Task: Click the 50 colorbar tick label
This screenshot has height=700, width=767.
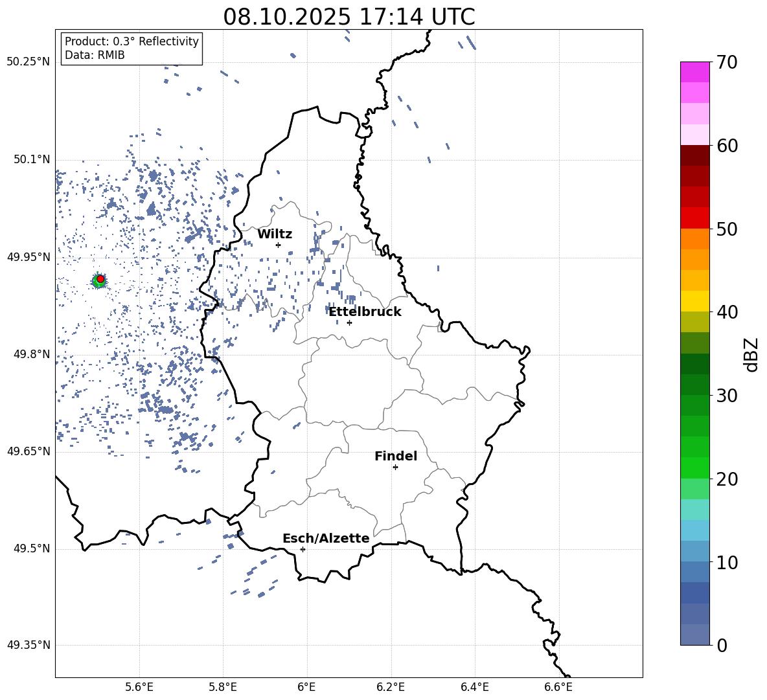Action: click(x=727, y=229)
